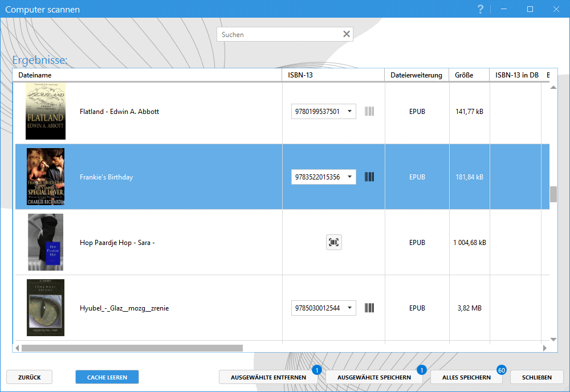
Task: Open ISBN dropdown for Flatland
Action: click(x=349, y=112)
